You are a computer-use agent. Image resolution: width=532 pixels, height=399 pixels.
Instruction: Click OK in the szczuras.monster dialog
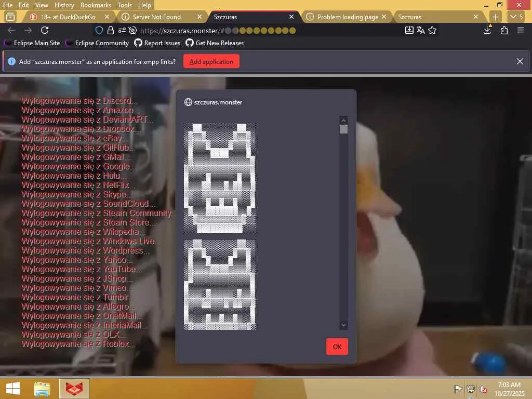click(x=337, y=347)
